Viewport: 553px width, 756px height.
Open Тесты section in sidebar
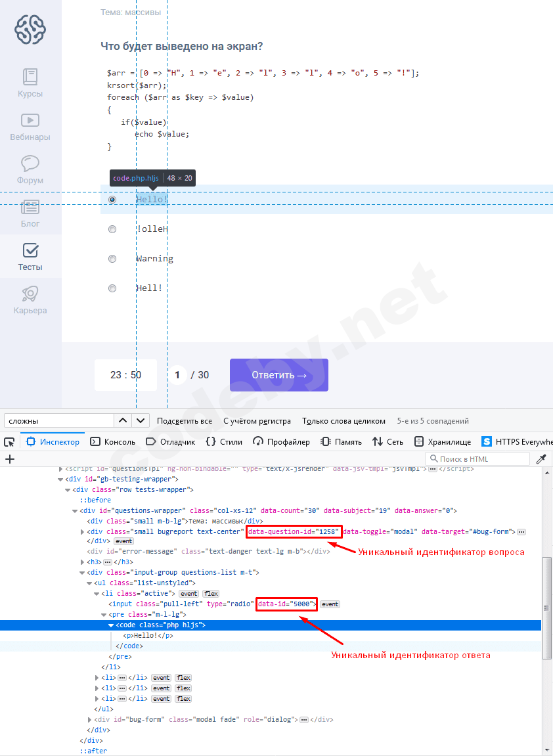pyautogui.click(x=30, y=257)
